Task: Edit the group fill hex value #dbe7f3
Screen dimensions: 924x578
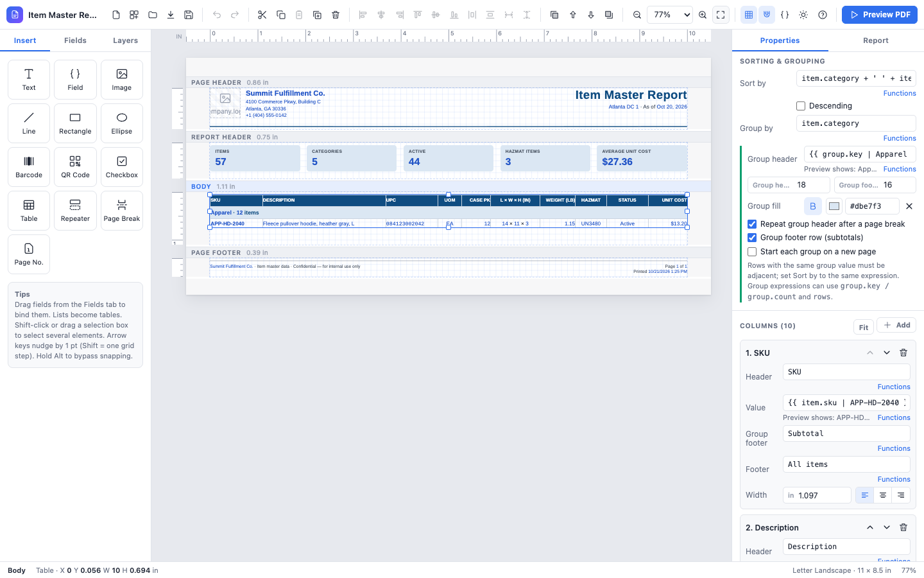Action: pyautogui.click(x=873, y=206)
